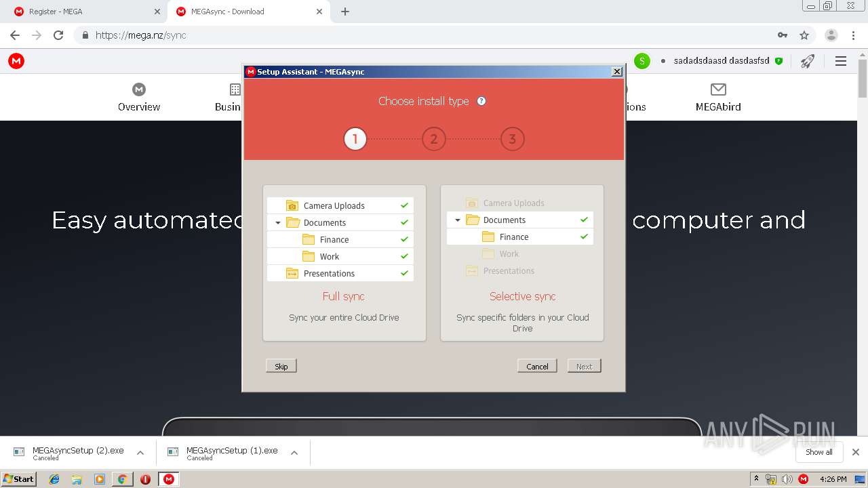Screen dimensions: 868x488
Task: Select step 2 circle in the setup wizard
Action: 434,139
